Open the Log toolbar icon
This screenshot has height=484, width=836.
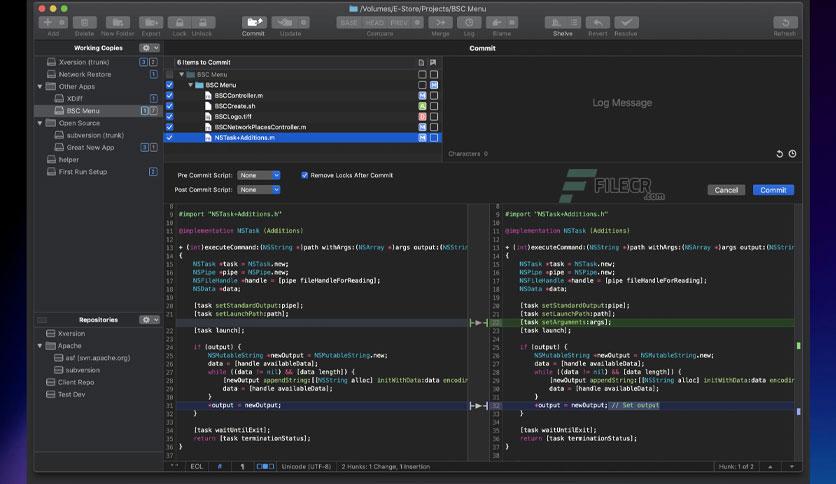pyautogui.click(x=469, y=22)
